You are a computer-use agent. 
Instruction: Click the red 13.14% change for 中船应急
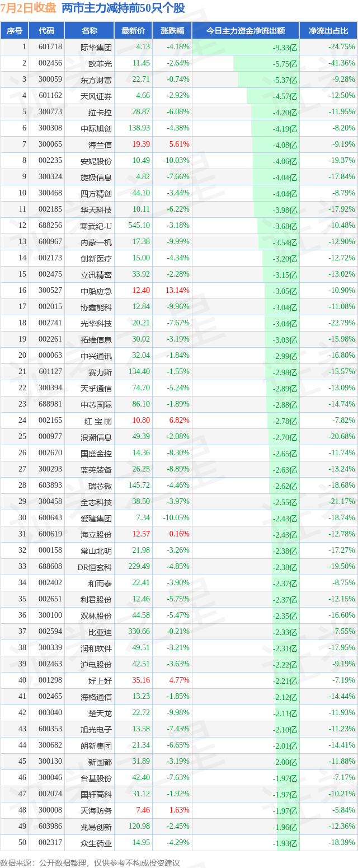coord(177,291)
